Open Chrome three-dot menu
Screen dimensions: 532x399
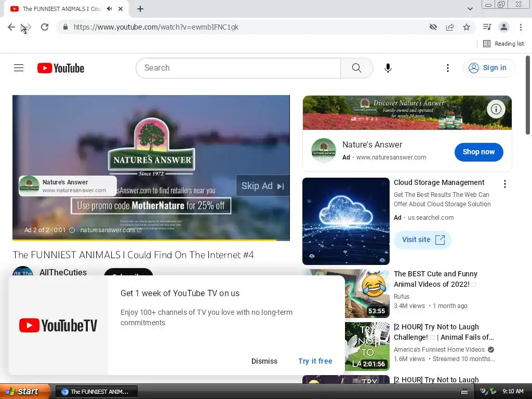point(521,27)
